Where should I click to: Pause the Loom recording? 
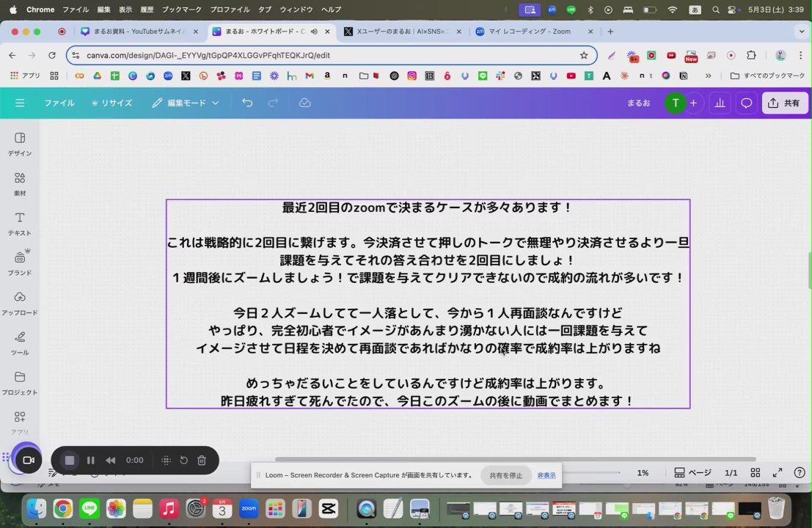(x=91, y=461)
